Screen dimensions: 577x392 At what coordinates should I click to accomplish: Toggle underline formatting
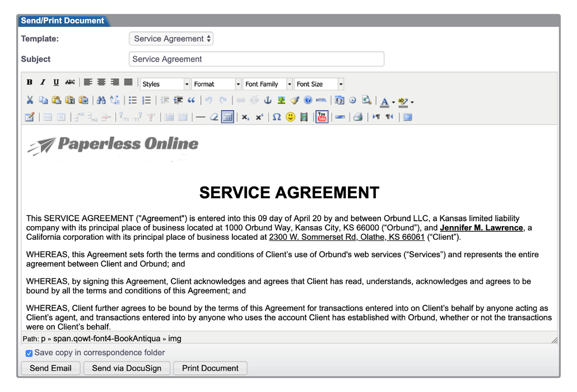pos(56,82)
